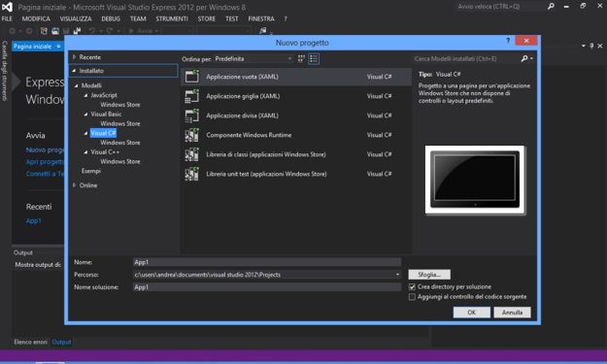Screen dimensions: 607x364
Task: Switch to the Output tab at bottom
Action: tap(61, 342)
